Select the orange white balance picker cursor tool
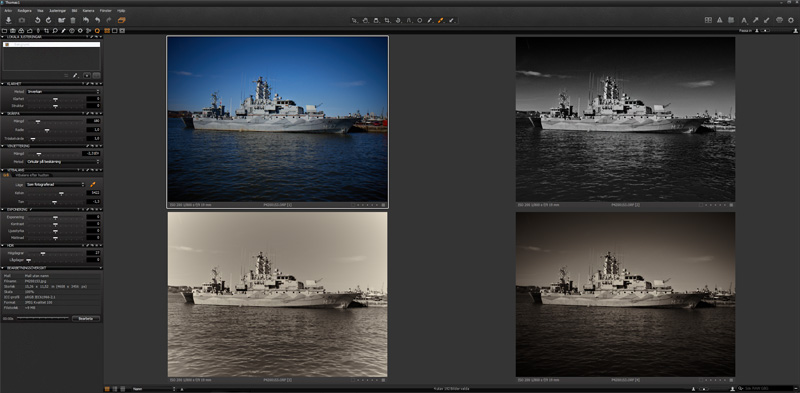 click(x=441, y=20)
